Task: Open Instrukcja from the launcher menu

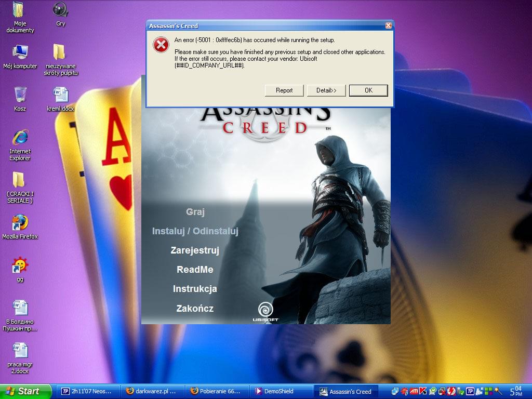Action: coord(195,289)
